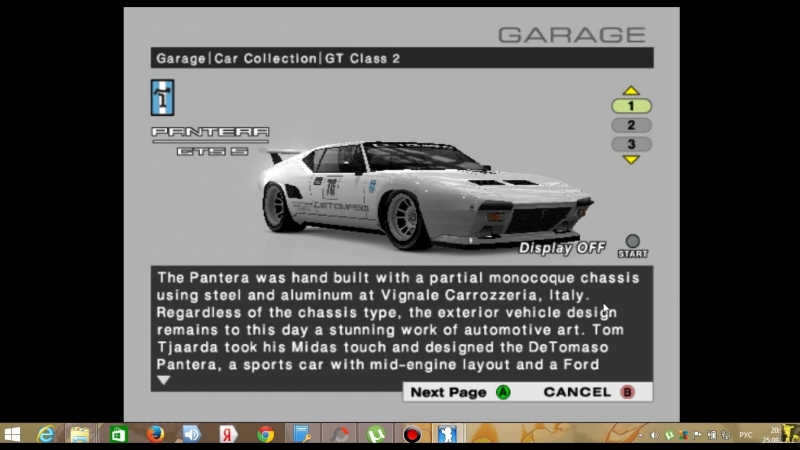Open the blue notebook with key taskbar app
The height and width of the screenshot is (450, 800).
tap(302, 435)
